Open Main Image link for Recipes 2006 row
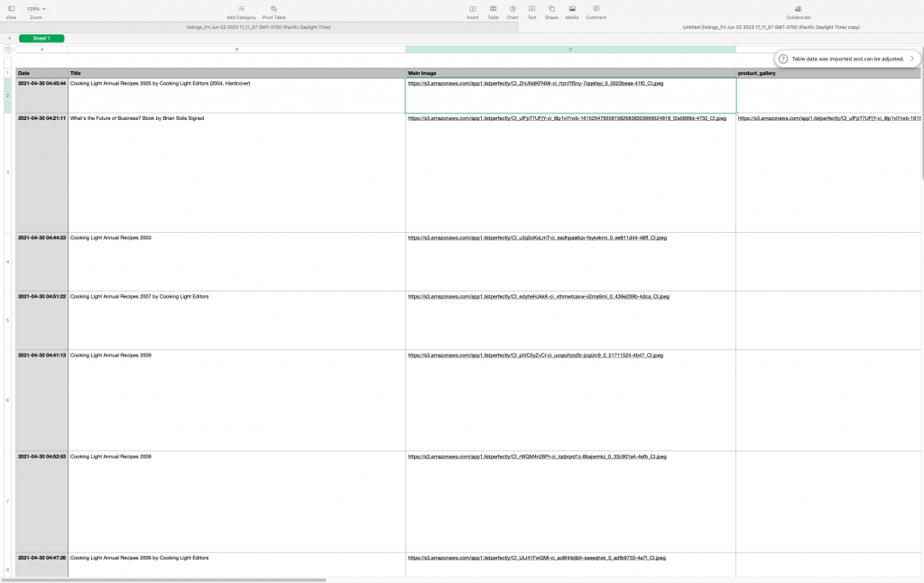The width and height of the screenshot is (924, 583). 536,558
